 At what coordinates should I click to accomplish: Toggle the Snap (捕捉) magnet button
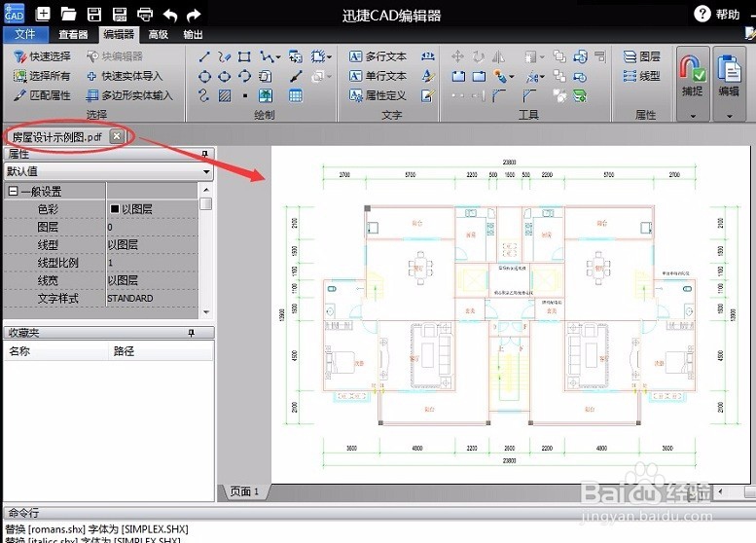tap(693, 76)
